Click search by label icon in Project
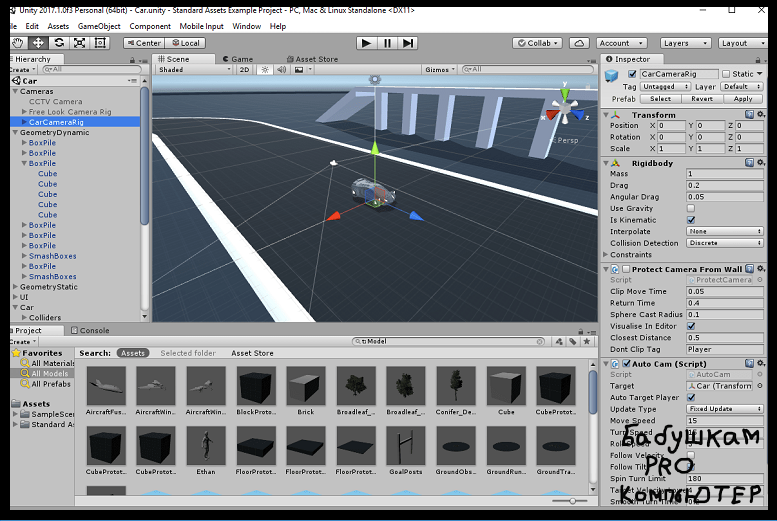Screen dimensions: 777x521 (x=573, y=341)
